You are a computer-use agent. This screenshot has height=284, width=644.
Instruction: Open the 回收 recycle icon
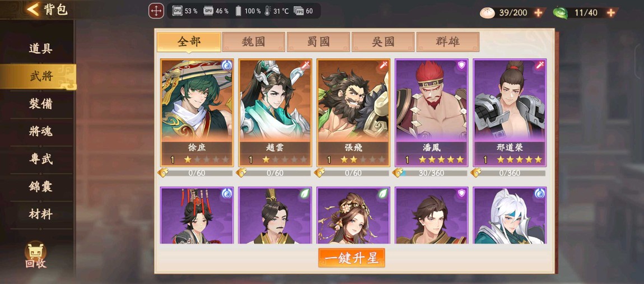(x=36, y=255)
